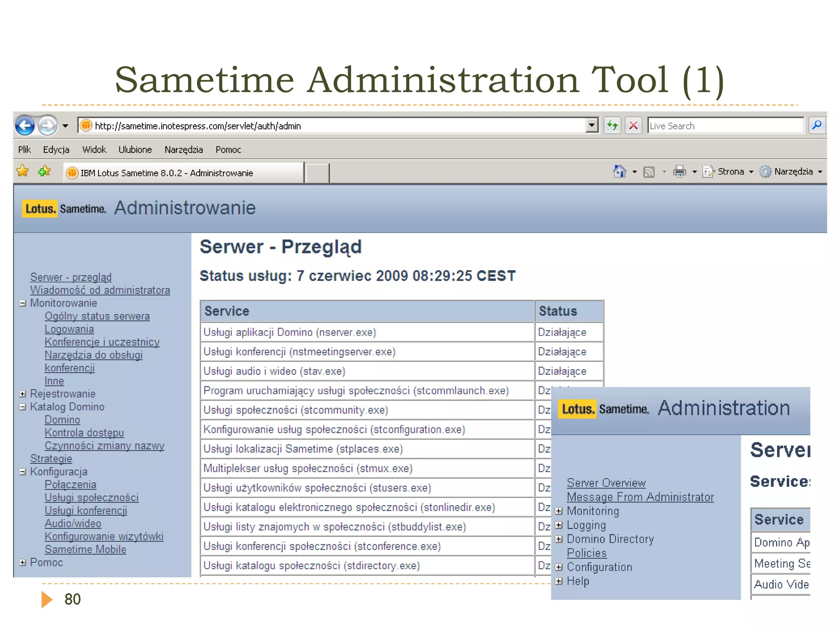Click the browser Back arrow button
Screen dimensions: 840x630
[25, 126]
